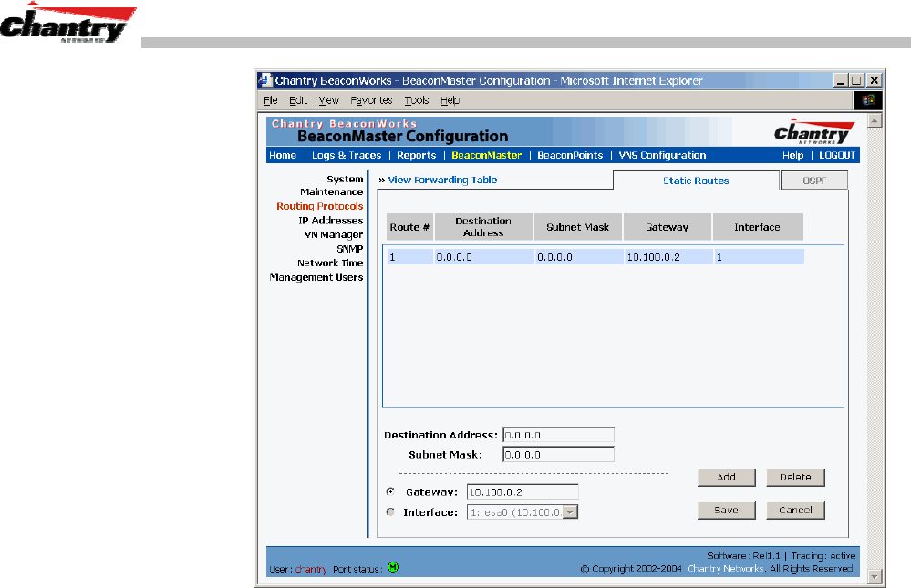Click the Chantry Networks logo in banner
911x588 pixels.
coord(814,132)
